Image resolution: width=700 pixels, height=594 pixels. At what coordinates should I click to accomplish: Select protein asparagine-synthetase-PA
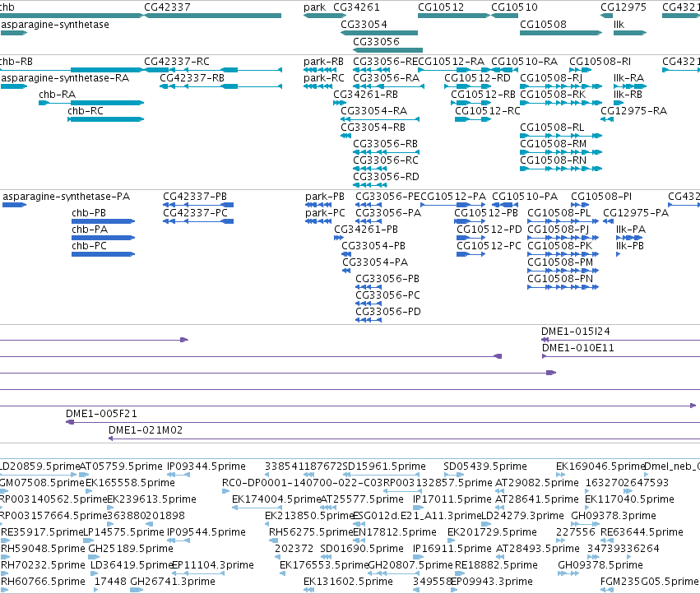point(66,197)
